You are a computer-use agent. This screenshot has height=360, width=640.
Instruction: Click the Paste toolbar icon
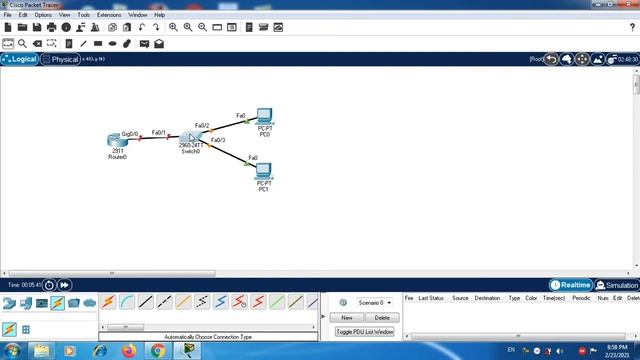point(127,27)
